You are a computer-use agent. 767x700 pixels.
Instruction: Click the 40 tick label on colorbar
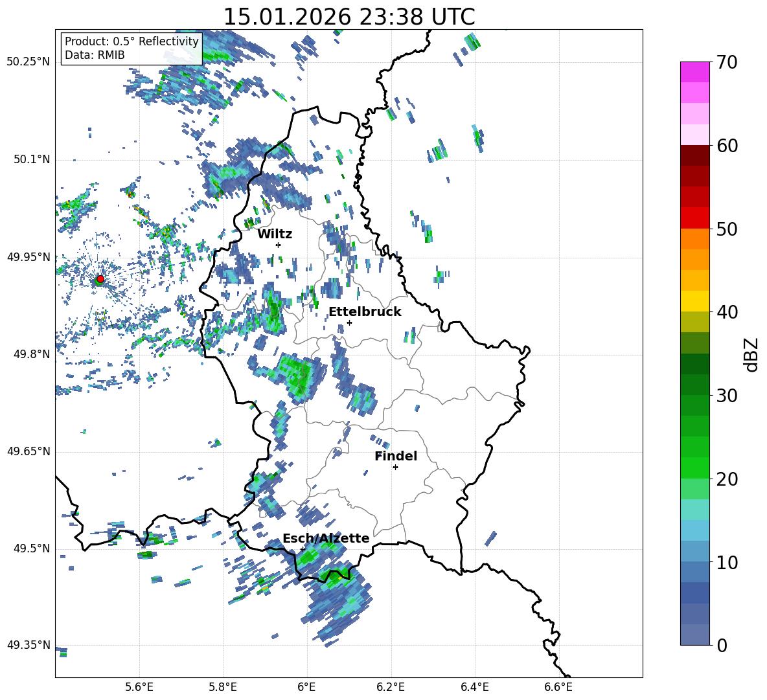point(727,312)
